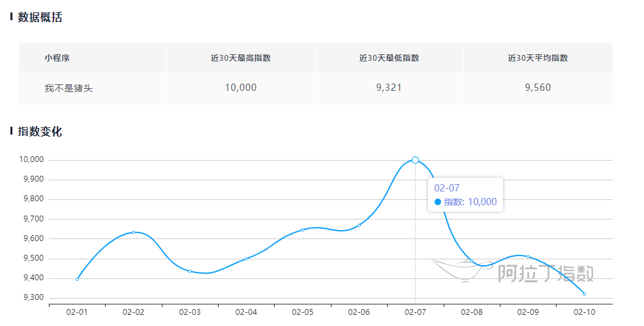Select the 近30天最低指数 column header
644x326 pixels.
pos(389,57)
